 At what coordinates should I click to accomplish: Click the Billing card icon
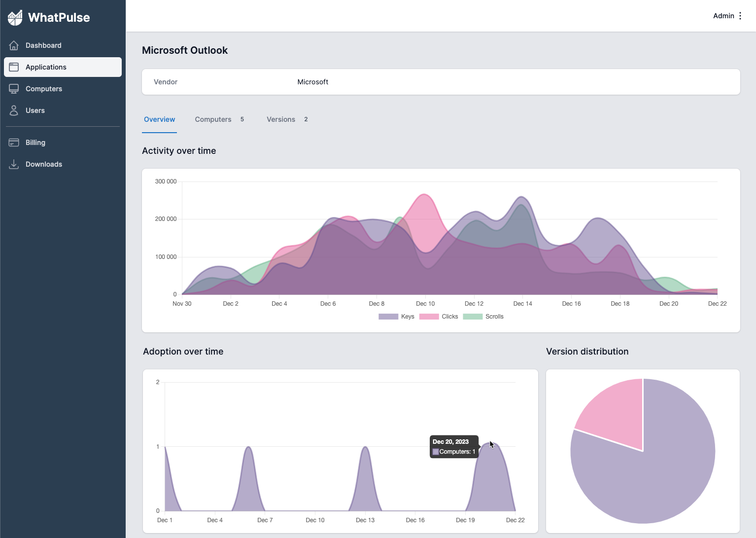click(14, 143)
